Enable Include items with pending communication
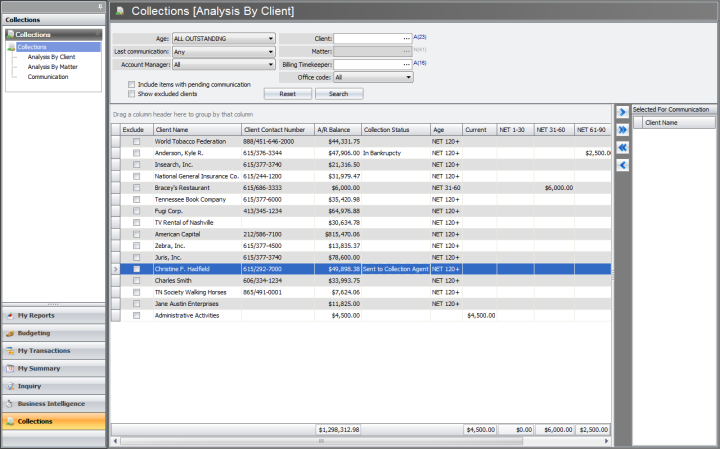Screen dimensions: 720x449 click(132, 85)
